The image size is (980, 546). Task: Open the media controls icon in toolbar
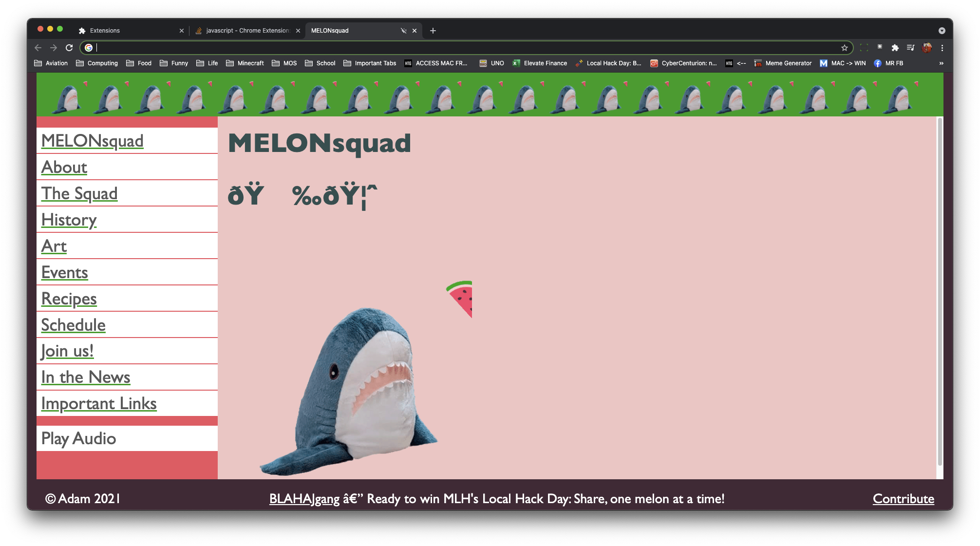pos(910,47)
